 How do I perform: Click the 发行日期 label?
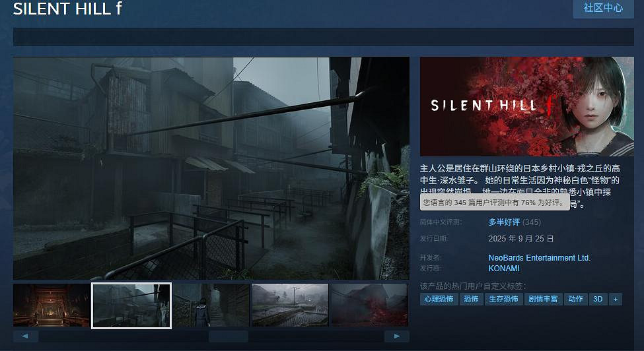[434, 238]
